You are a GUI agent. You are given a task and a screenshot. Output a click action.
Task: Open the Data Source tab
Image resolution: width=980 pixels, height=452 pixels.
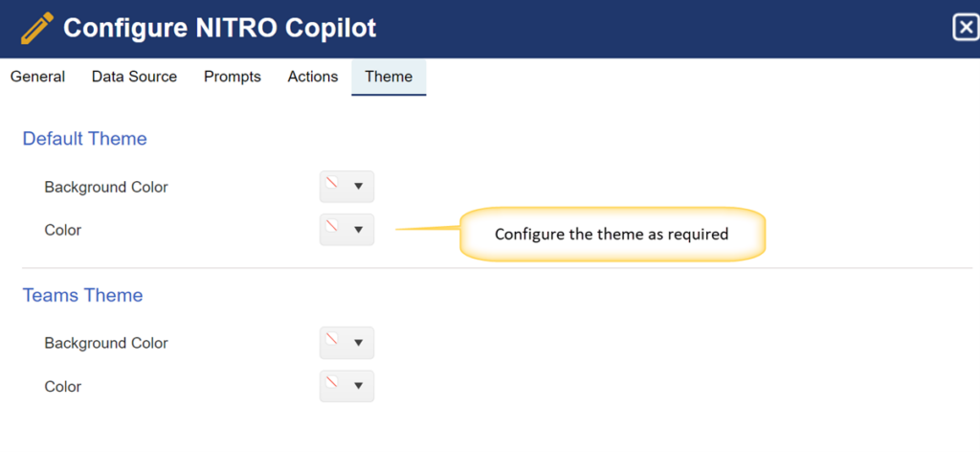point(134,77)
